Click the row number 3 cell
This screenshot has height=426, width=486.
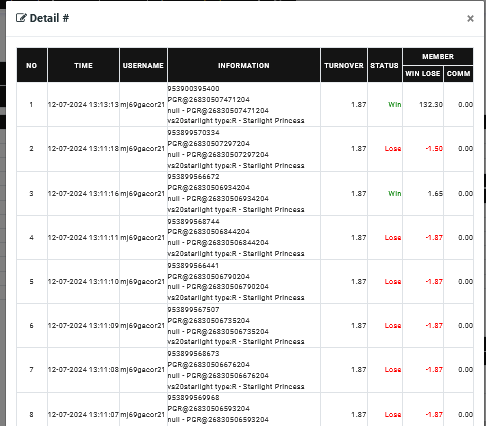click(31, 193)
